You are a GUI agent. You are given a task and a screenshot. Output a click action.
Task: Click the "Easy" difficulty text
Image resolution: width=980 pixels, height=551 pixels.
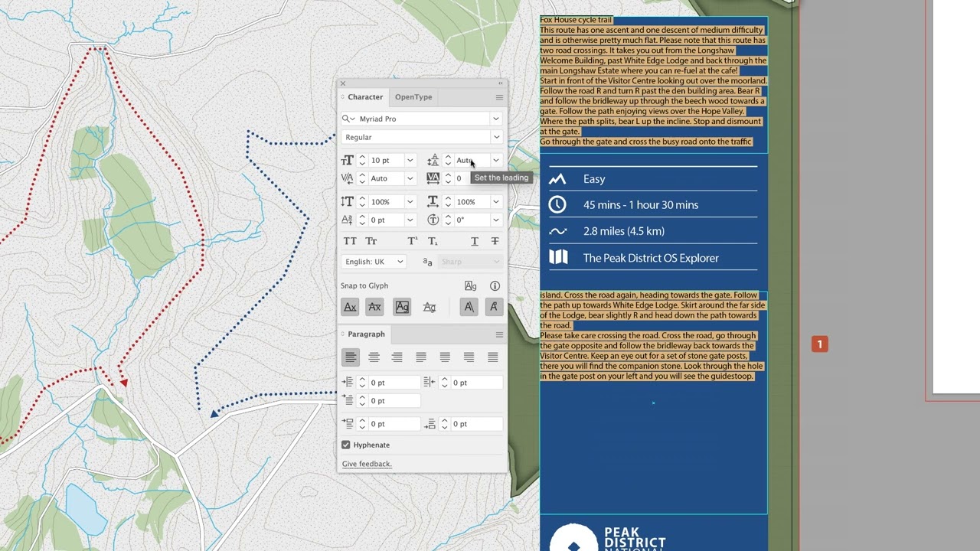(x=594, y=179)
